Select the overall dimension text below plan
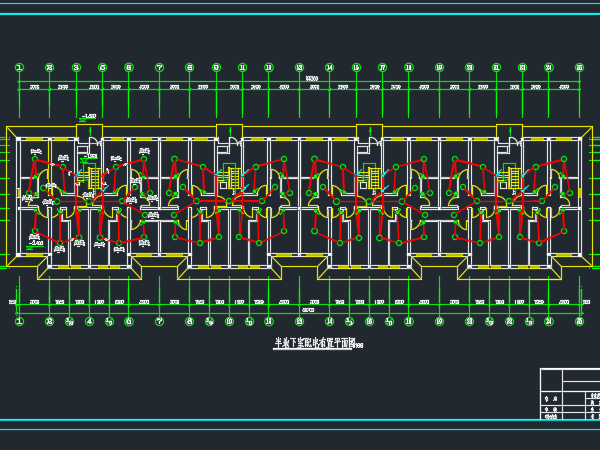 pyautogui.click(x=299, y=310)
